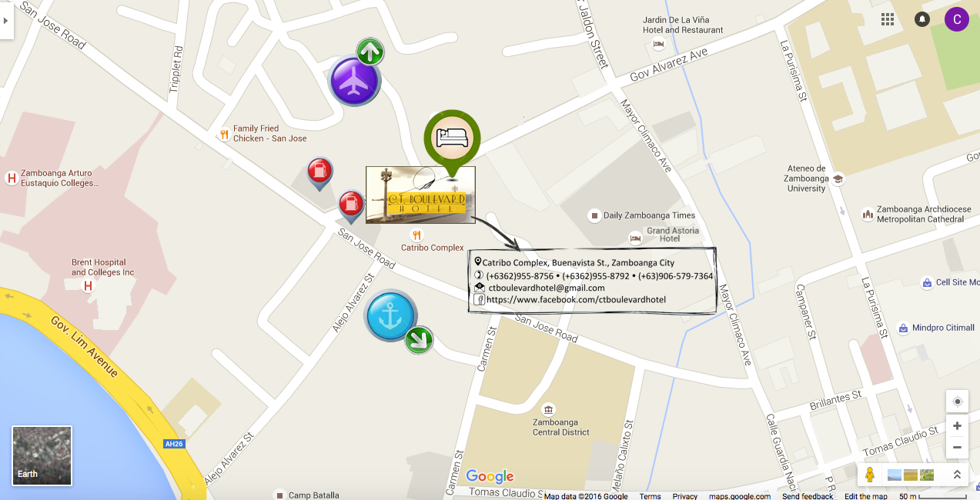The height and width of the screenshot is (500, 980).
Task: Click Ateneo de Zamboanga University icon
Action: 838,178
